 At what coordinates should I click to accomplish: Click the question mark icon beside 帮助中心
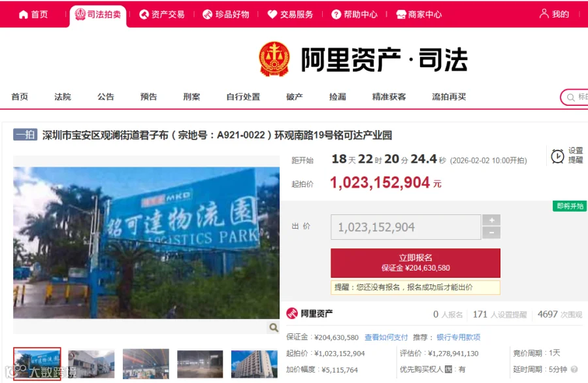(x=336, y=14)
